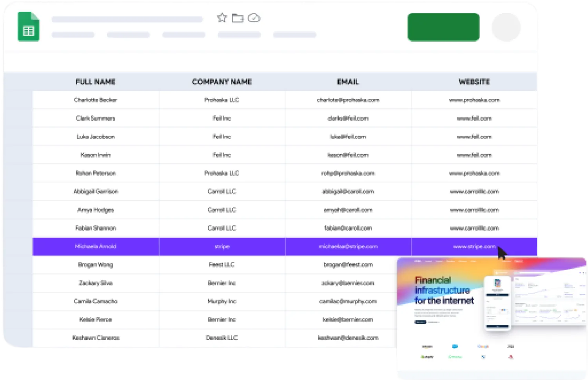This screenshot has height=380, width=588.
Task: Open www.prohaska.com link in Charlotte Becker's row
Action: click(474, 100)
